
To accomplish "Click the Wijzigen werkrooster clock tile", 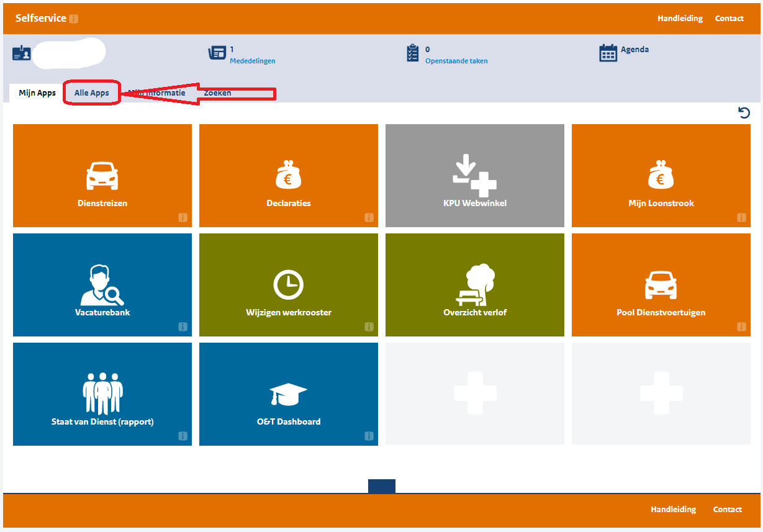I will 288,285.
